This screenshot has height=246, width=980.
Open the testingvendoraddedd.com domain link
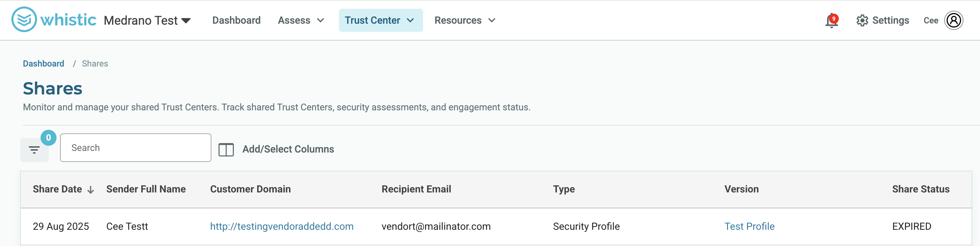282,226
